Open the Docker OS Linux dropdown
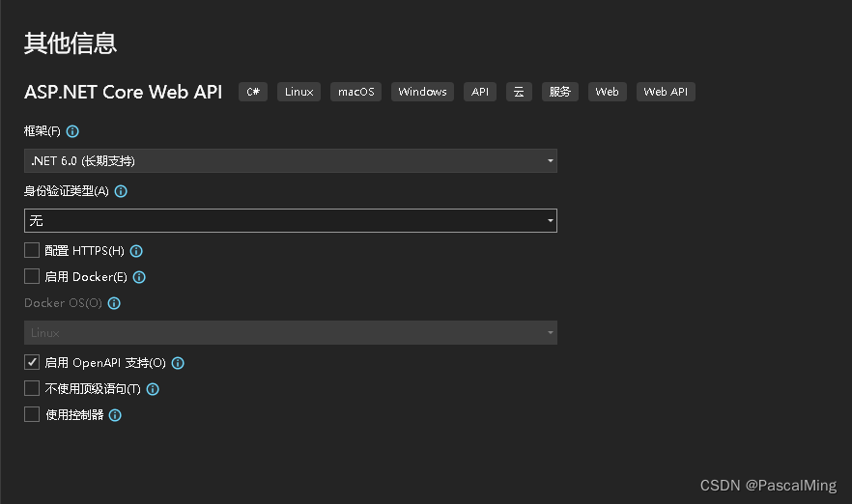852x504 pixels. [290, 333]
